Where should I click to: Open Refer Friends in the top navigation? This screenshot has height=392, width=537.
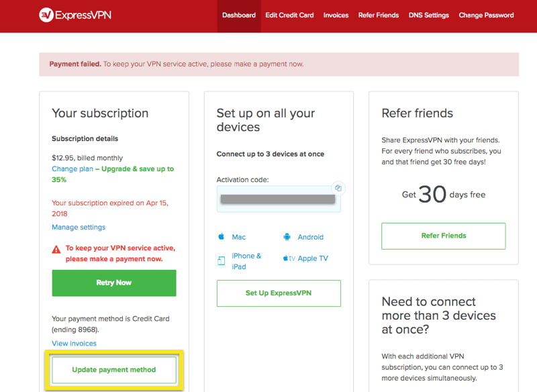coord(379,15)
